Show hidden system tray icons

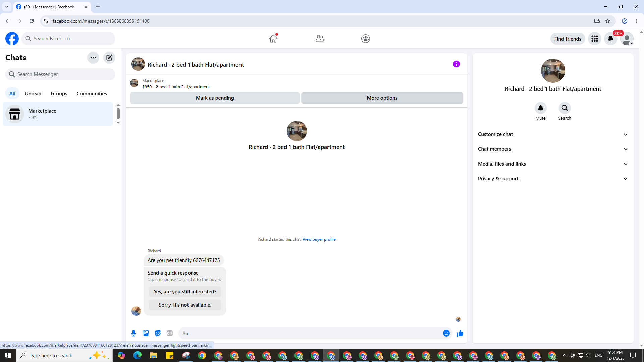[x=565, y=355]
